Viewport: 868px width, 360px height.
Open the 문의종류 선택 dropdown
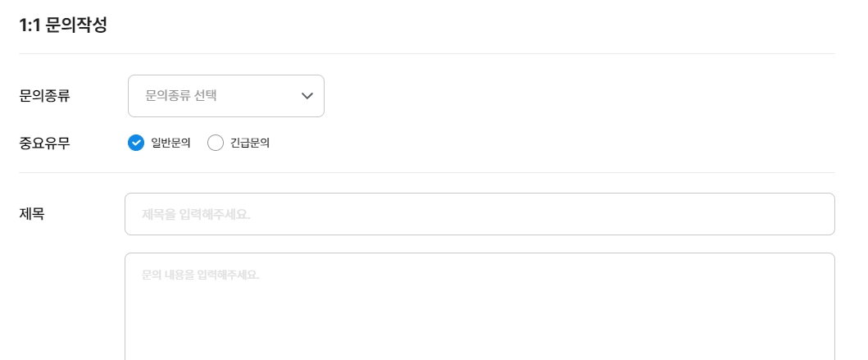(x=225, y=96)
